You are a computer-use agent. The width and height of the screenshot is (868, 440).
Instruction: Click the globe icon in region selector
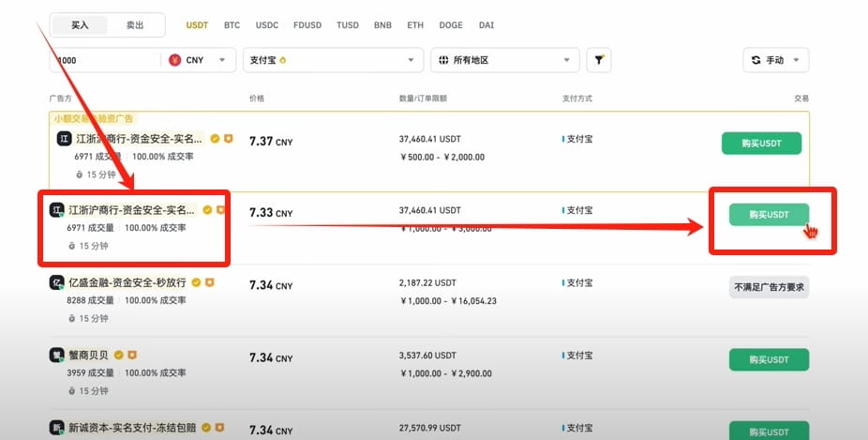443,60
